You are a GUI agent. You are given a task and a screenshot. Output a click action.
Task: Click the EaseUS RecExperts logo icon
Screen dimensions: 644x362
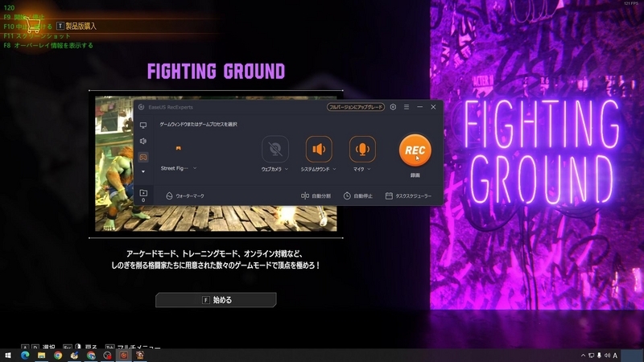(142, 107)
